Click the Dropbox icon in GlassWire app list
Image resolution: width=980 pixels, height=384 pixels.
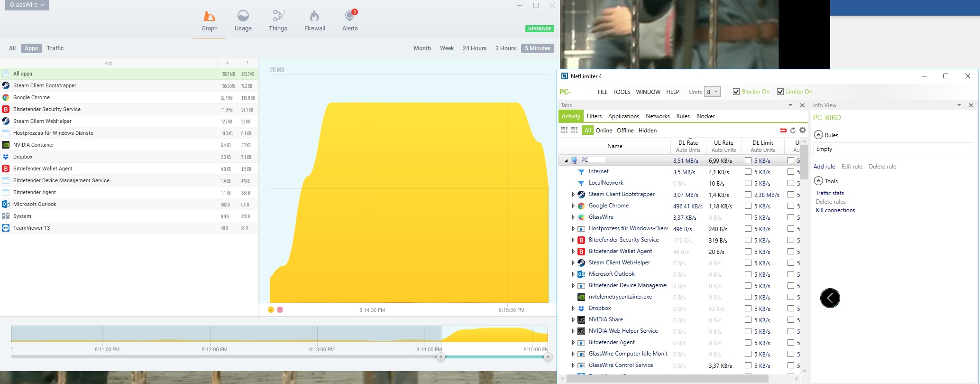[x=6, y=157]
